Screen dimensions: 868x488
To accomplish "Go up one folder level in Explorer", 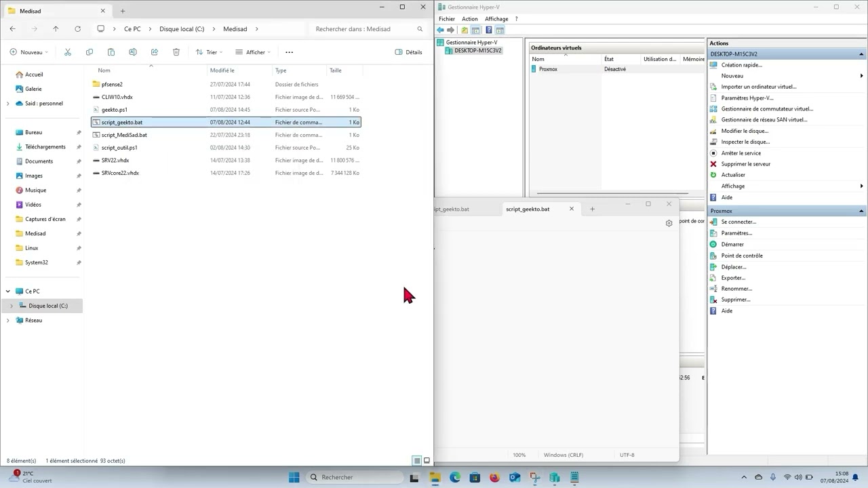I will [56, 29].
